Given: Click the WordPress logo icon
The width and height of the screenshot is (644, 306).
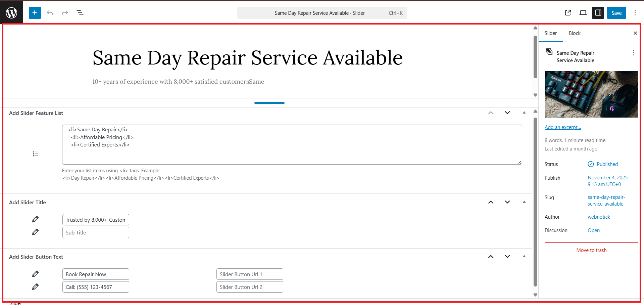Looking at the screenshot, I should pyautogui.click(x=11, y=13).
